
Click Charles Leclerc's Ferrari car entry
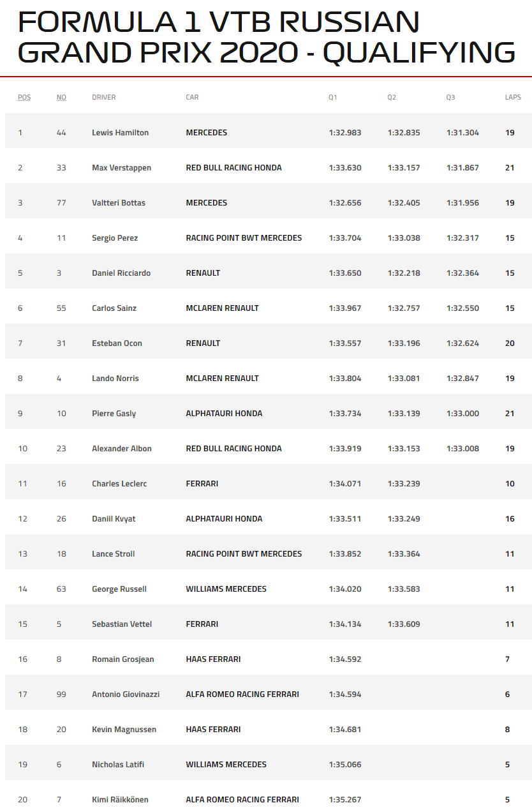tap(202, 484)
